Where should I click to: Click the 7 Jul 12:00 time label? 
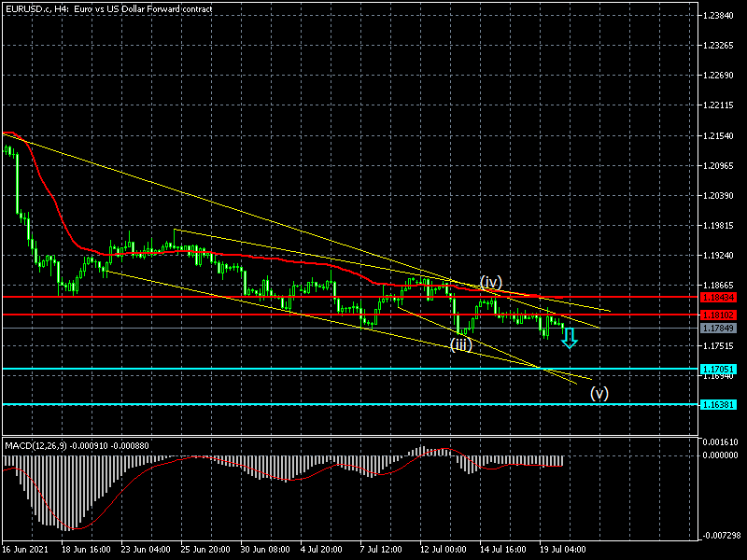click(379, 549)
